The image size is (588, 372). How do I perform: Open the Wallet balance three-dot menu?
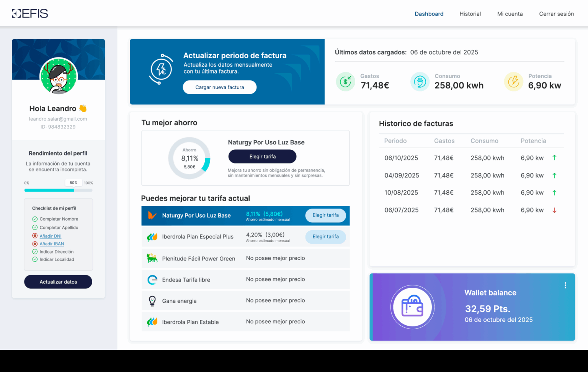pos(565,285)
